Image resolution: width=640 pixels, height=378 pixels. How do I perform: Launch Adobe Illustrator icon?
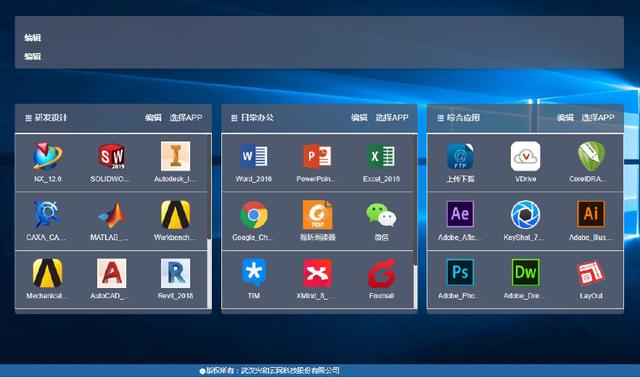[591, 214]
